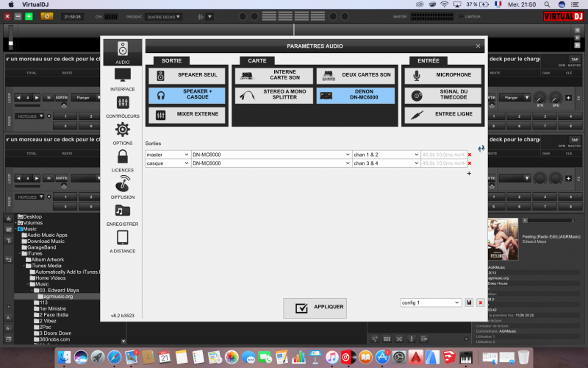
Task: Open the top-left deck Hotcues pad dropdown
Action: point(29,116)
